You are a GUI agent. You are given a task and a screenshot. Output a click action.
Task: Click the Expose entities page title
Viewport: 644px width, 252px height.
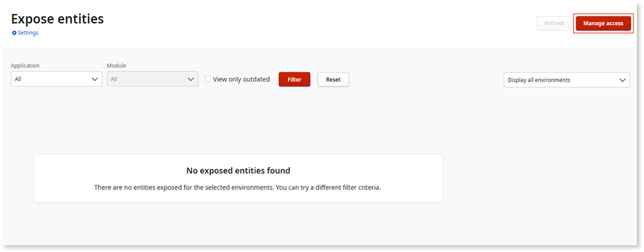[57, 18]
